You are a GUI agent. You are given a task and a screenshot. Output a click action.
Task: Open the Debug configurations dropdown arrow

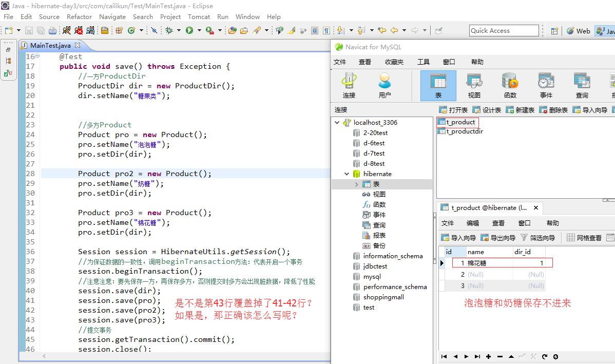(179, 30)
